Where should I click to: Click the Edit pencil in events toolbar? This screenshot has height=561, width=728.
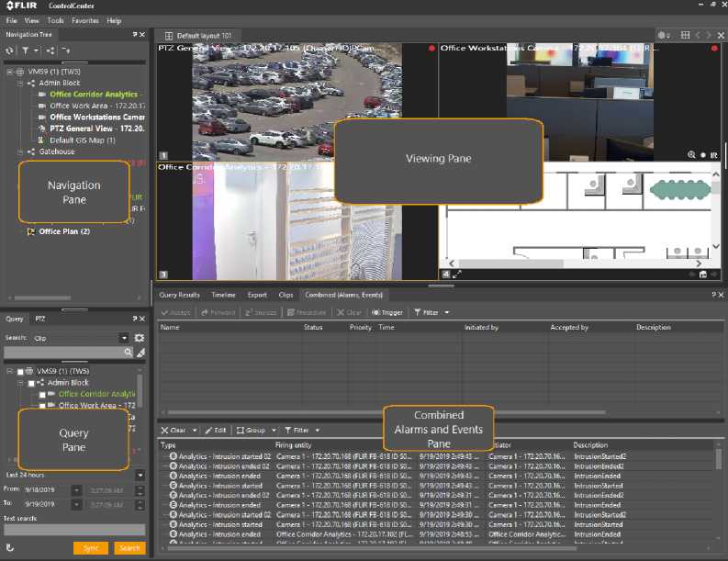point(215,430)
